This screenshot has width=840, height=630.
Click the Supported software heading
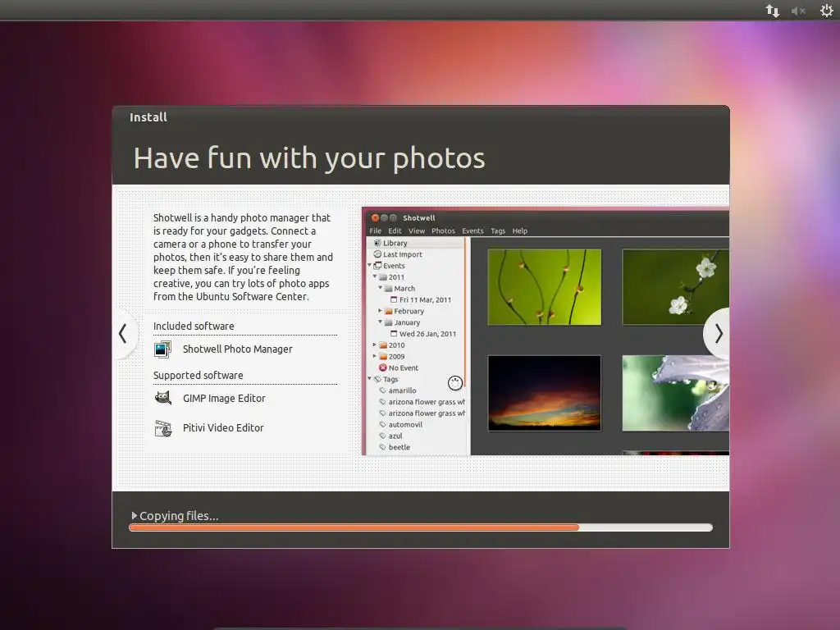199,376
